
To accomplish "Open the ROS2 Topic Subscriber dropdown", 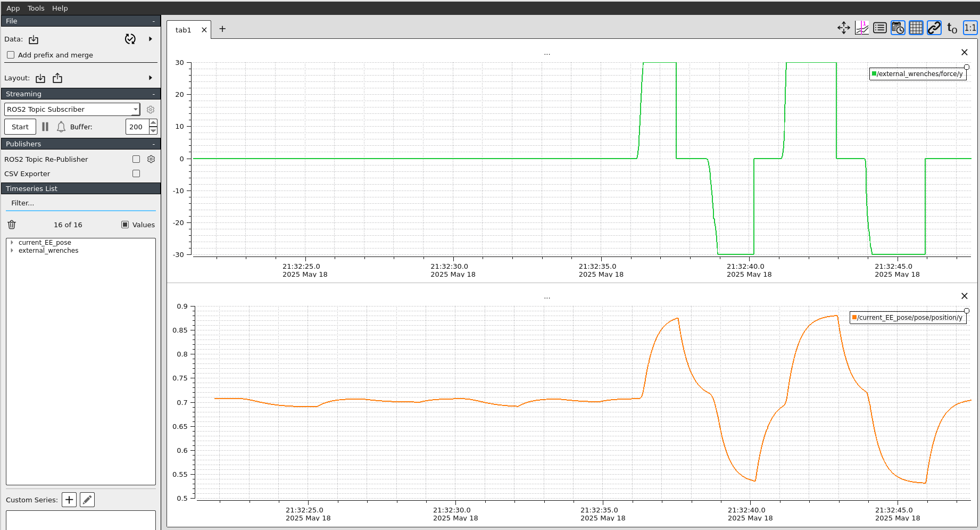I will click(x=72, y=109).
